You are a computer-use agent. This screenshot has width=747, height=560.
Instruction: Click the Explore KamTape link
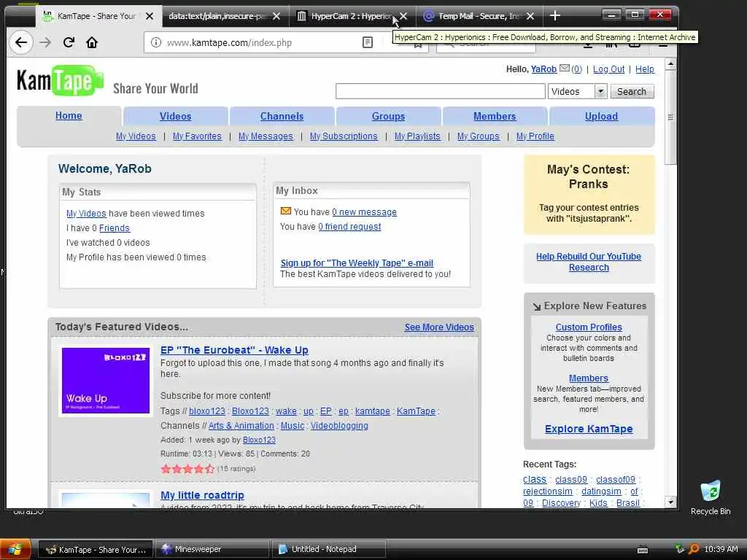589,429
